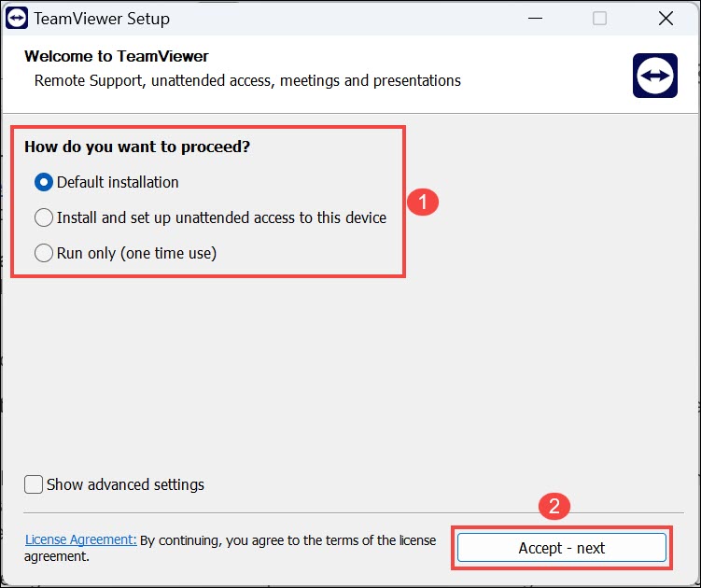The height and width of the screenshot is (588, 701).
Task: Click the Welcome to TeamViewer heading
Action: (117, 56)
